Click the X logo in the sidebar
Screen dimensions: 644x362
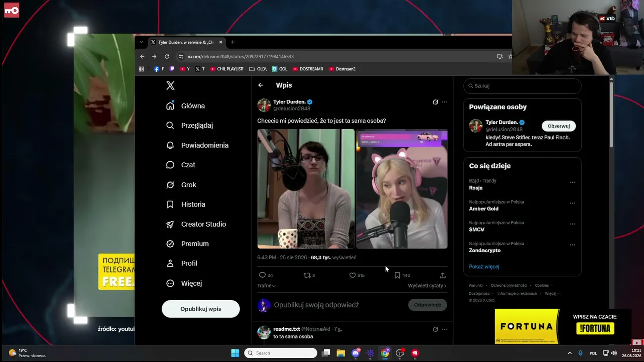point(170,86)
